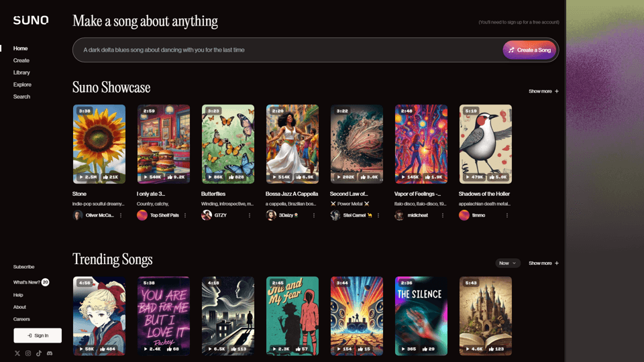The height and width of the screenshot is (362, 644).
Task: Open the Instagram social icon
Action: (x=28, y=353)
